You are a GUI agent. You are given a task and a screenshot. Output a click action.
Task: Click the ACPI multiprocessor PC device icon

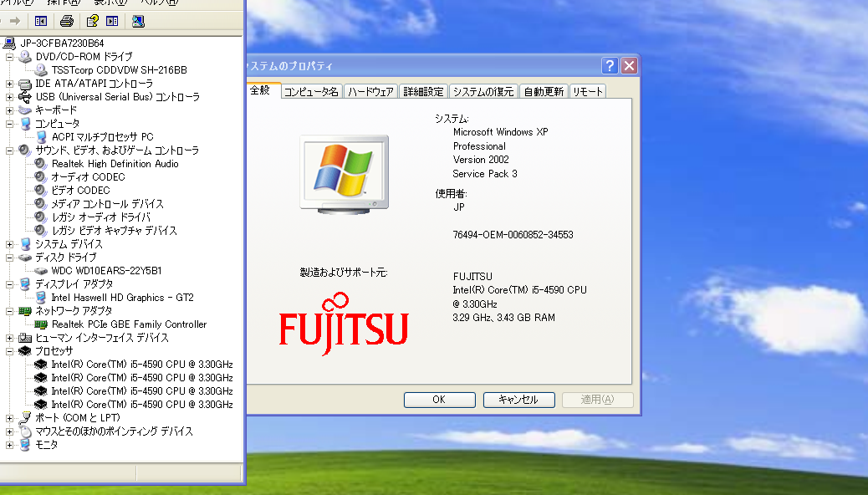pos(41,137)
